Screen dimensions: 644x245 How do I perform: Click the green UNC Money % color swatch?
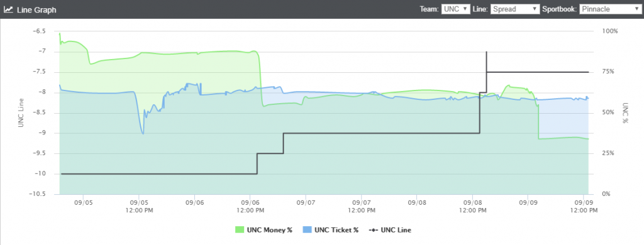point(239,230)
